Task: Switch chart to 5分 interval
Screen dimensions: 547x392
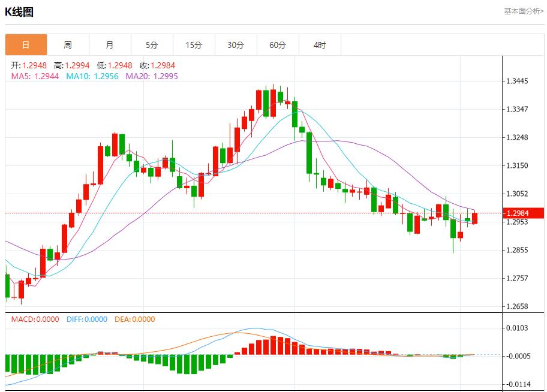Action: pyautogui.click(x=152, y=45)
